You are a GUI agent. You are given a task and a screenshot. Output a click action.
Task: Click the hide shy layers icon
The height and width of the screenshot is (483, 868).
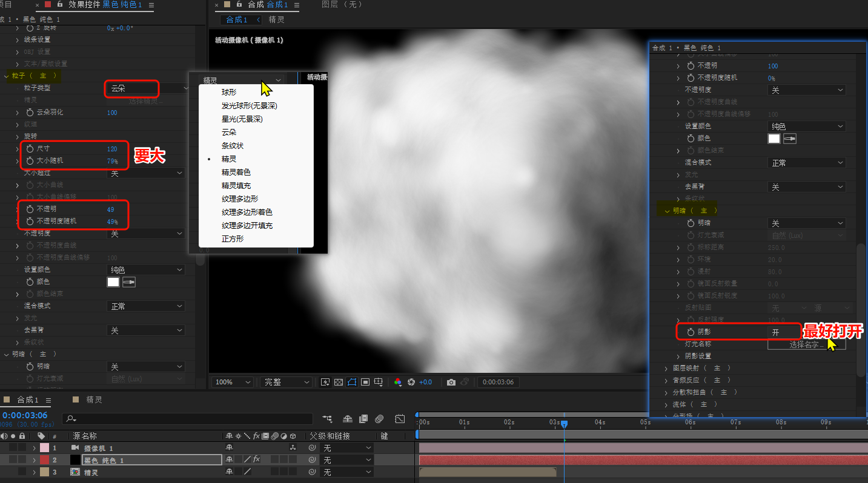pos(348,418)
